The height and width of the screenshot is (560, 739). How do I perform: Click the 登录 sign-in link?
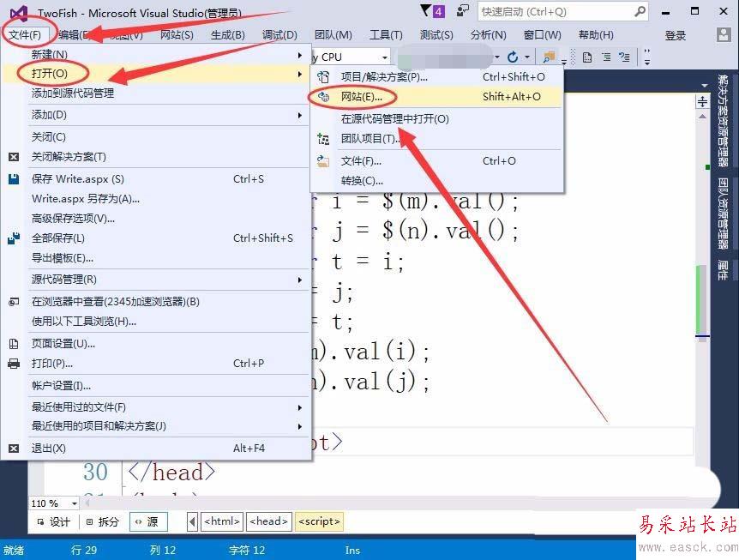(x=675, y=35)
